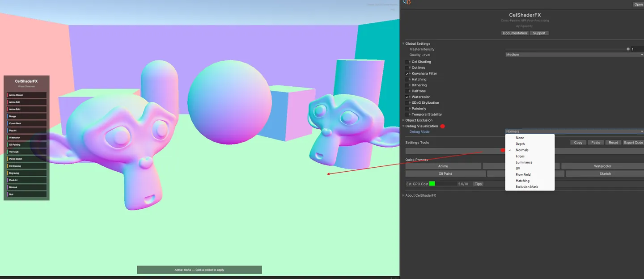The width and height of the screenshot is (644, 279).
Task: Enable the Dithering checkbox
Action: (x=407, y=85)
